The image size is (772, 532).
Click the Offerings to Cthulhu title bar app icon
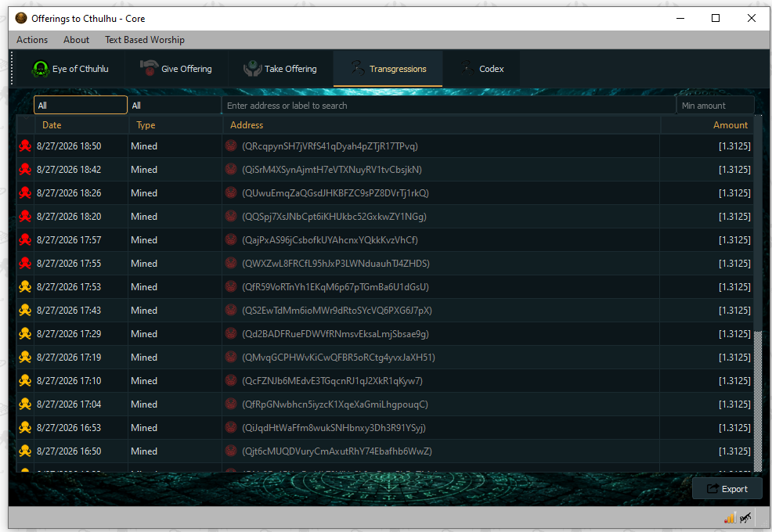20,18
